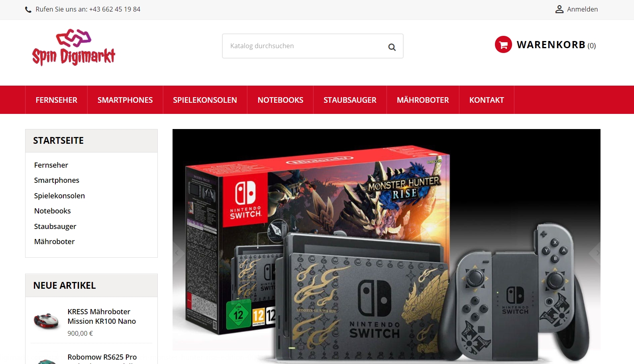Image resolution: width=634 pixels, height=364 pixels.
Task: Focus the Katalog durchsuchen search field
Action: [x=305, y=46]
